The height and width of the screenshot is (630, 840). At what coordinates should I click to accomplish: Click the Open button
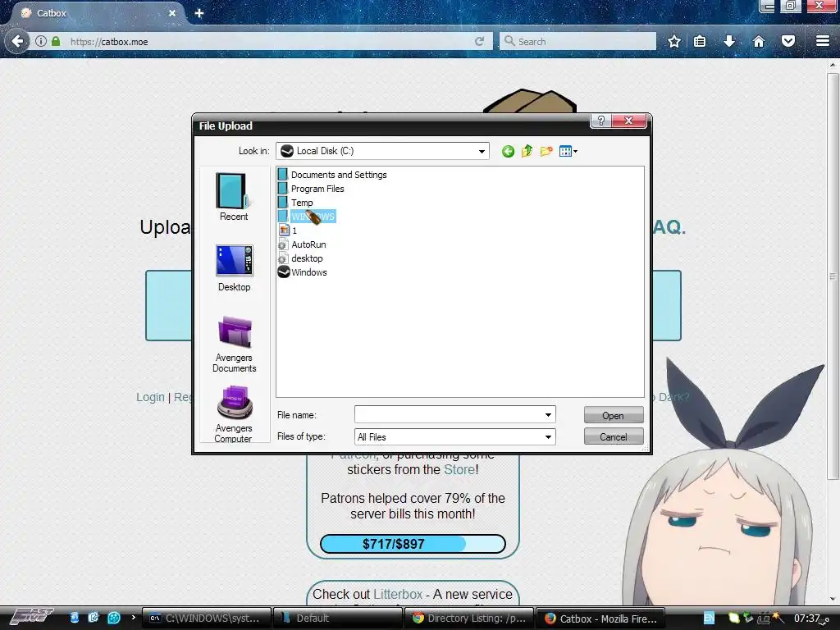click(x=614, y=416)
